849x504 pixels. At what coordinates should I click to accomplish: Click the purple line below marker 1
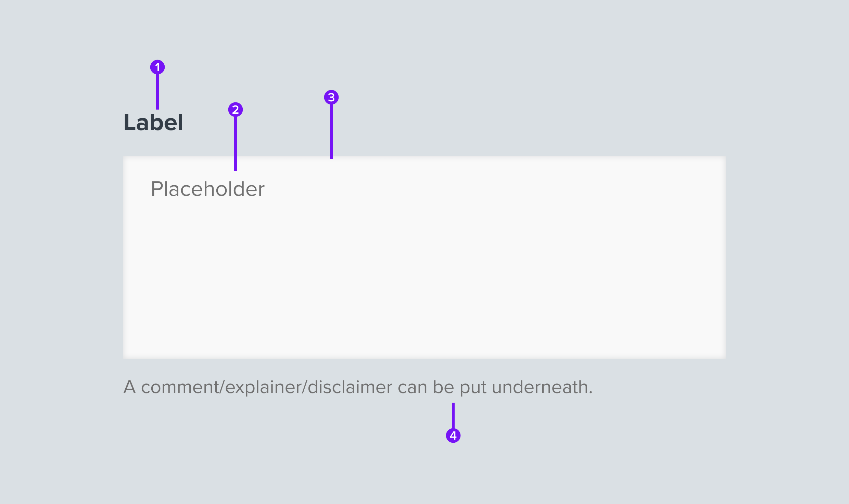pyautogui.click(x=157, y=92)
